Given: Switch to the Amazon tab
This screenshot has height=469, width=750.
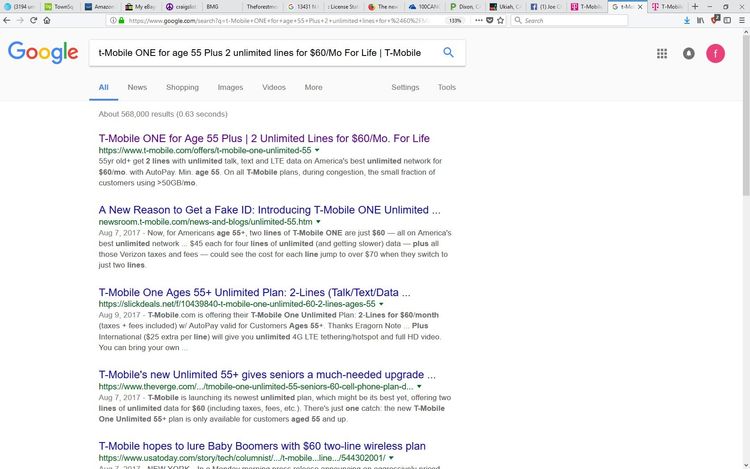Looking at the screenshot, I should coord(100,7).
